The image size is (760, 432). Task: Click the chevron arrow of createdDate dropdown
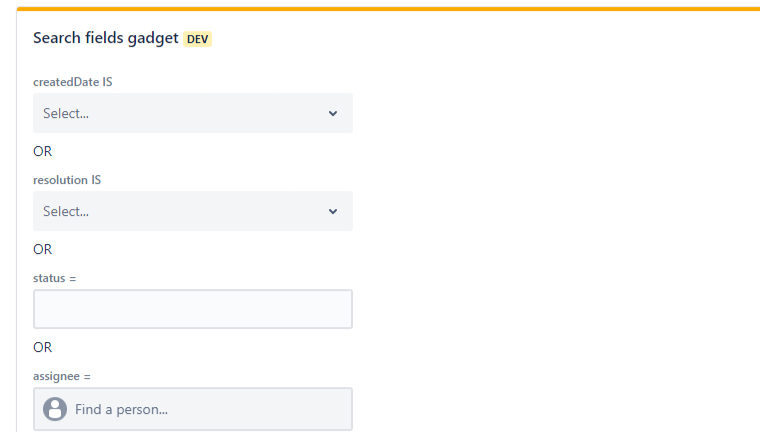coord(333,113)
